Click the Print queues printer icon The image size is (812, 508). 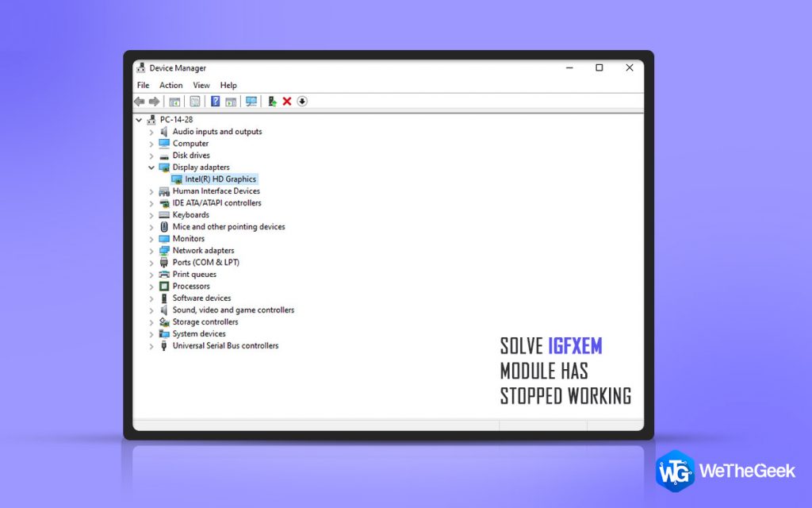(164, 275)
